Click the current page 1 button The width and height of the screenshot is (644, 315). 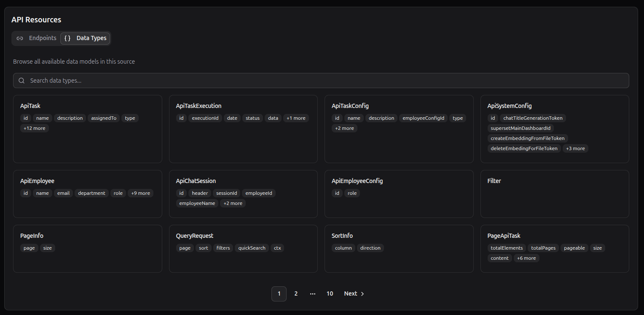279,294
